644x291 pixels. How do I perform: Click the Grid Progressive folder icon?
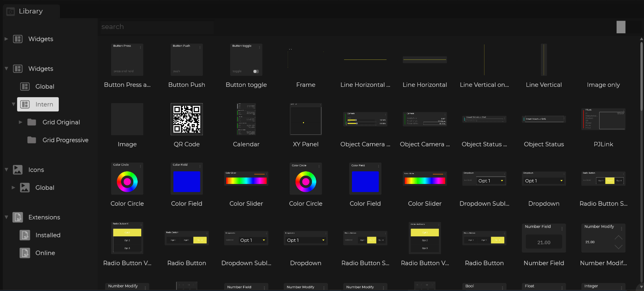[x=32, y=140]
